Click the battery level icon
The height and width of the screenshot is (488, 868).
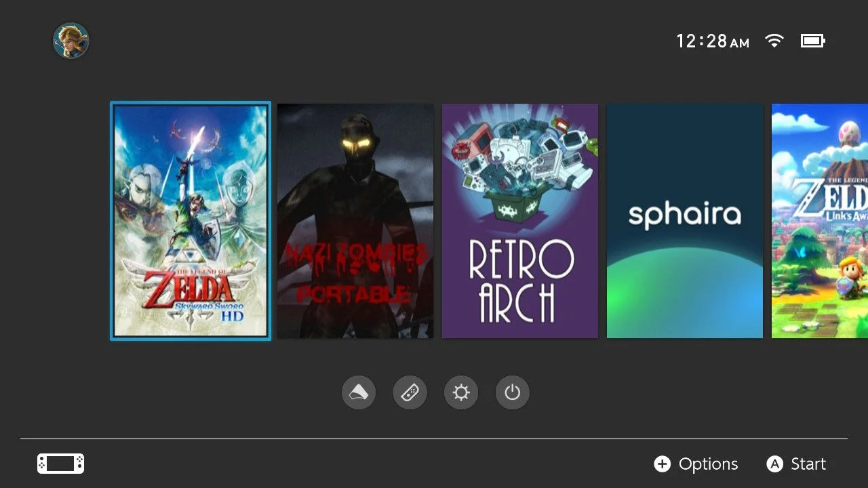[812, 41]
